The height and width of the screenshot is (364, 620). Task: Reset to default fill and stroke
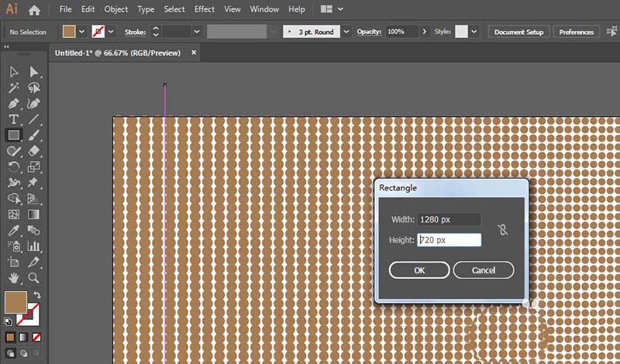tap(8, 321)
